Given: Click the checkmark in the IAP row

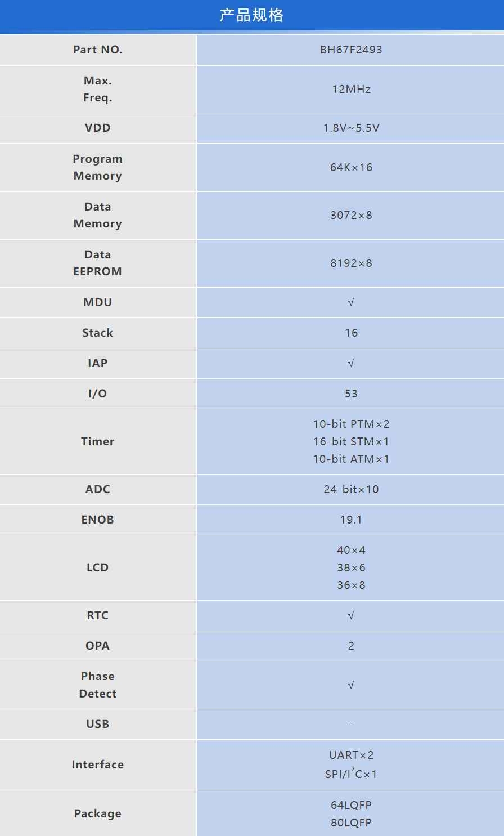Looking at the screenshot, I should (351, 363).
